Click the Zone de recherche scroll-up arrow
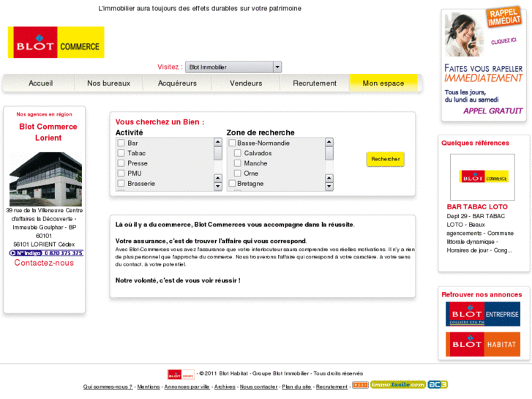Viewport: 532px width, 399px height. point(329,142)
